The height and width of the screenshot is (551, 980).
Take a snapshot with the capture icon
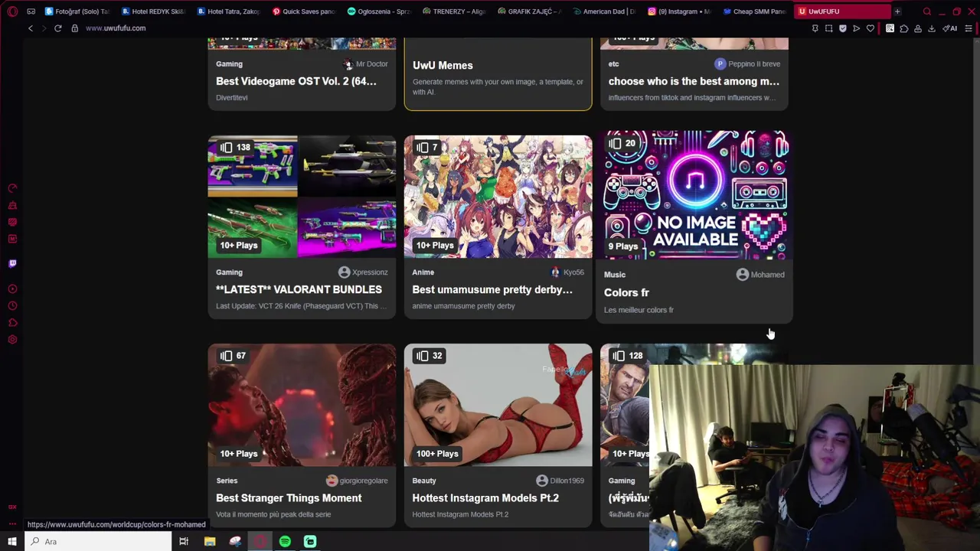point(828,28)
